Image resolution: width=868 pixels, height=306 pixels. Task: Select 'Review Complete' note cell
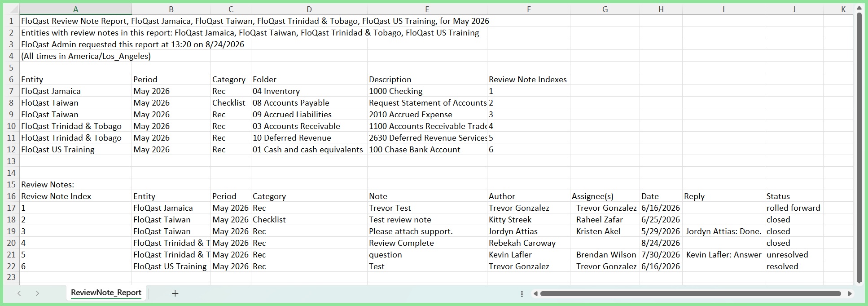(x=427, y=243)
